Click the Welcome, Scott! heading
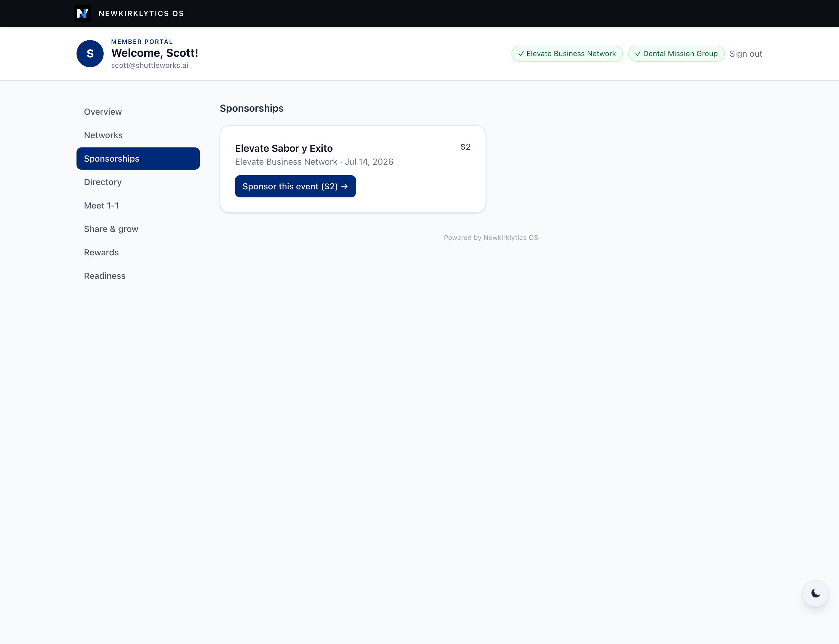839x644 pixels. (155, 53)
